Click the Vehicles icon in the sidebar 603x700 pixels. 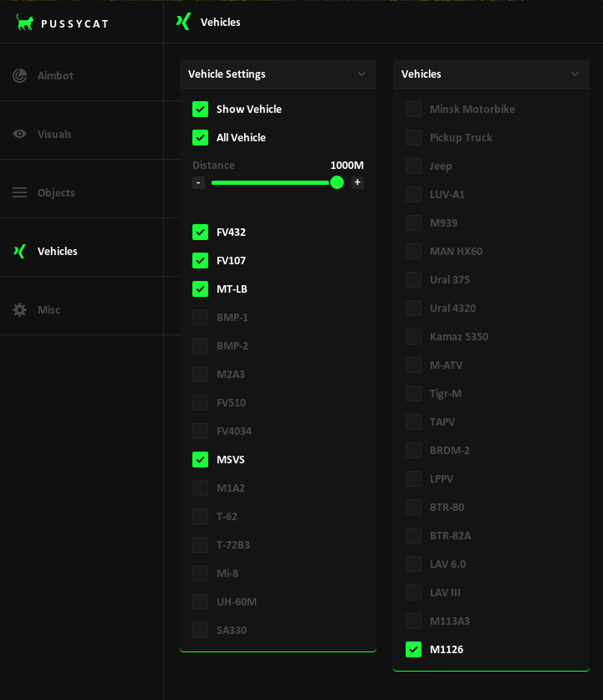[19, 251]
